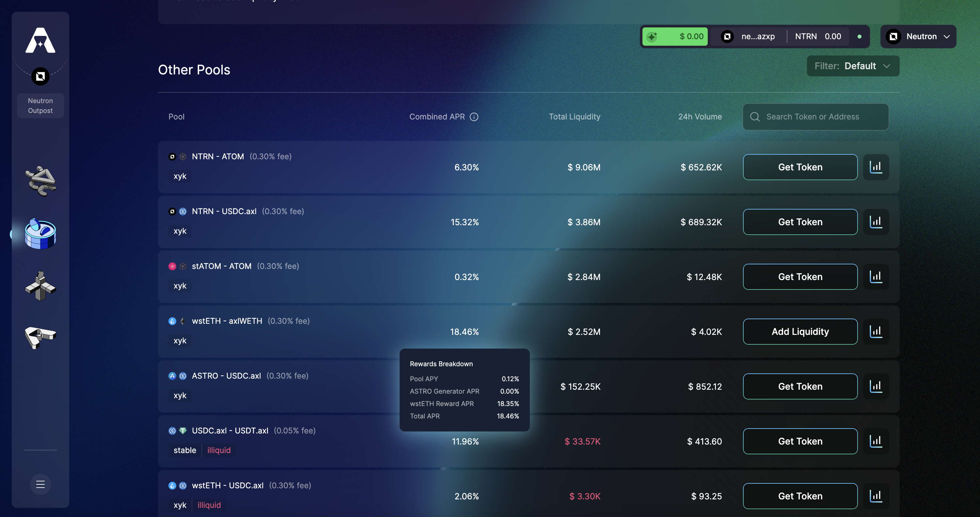Click the angular arrow-shaped sidebar icon
This screenshot has height=517, width=980.
(x=40, y=337)
